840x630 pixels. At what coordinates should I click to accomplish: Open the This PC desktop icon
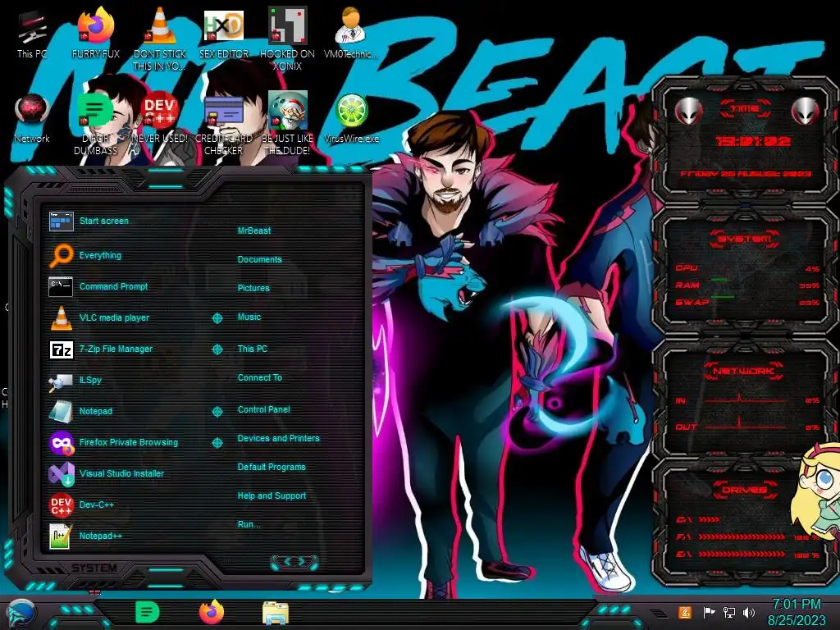[x=32, y=34]
